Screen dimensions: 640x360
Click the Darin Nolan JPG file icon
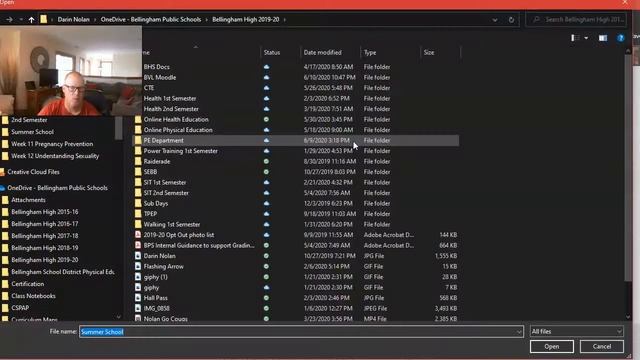click(x=138, y=256)
